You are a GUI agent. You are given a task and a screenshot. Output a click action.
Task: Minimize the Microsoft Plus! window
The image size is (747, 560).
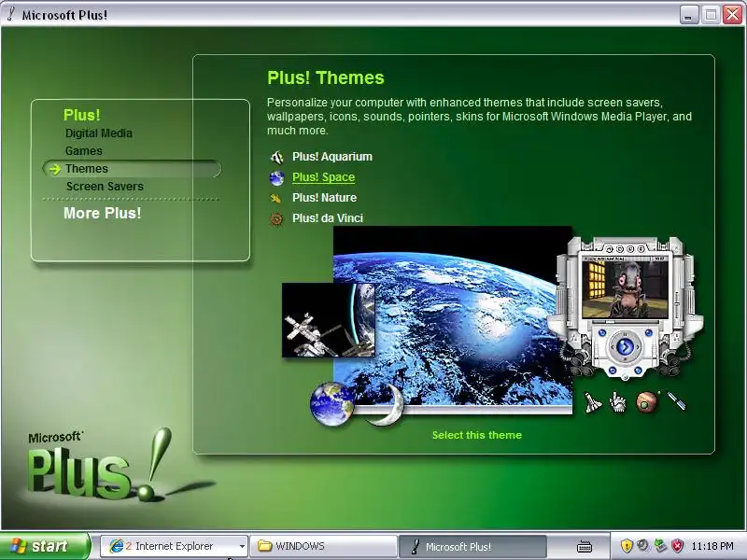[688, 15]
